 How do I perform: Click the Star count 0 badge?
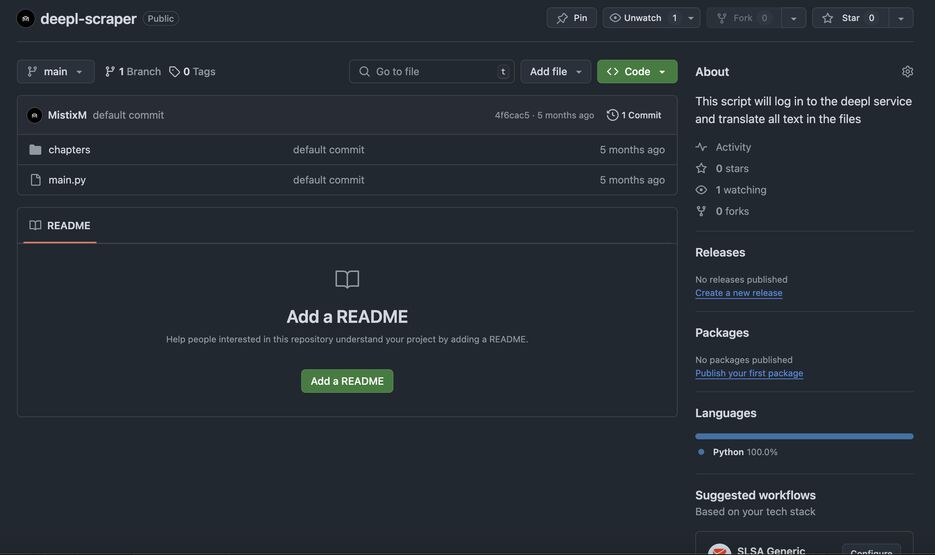871,18
